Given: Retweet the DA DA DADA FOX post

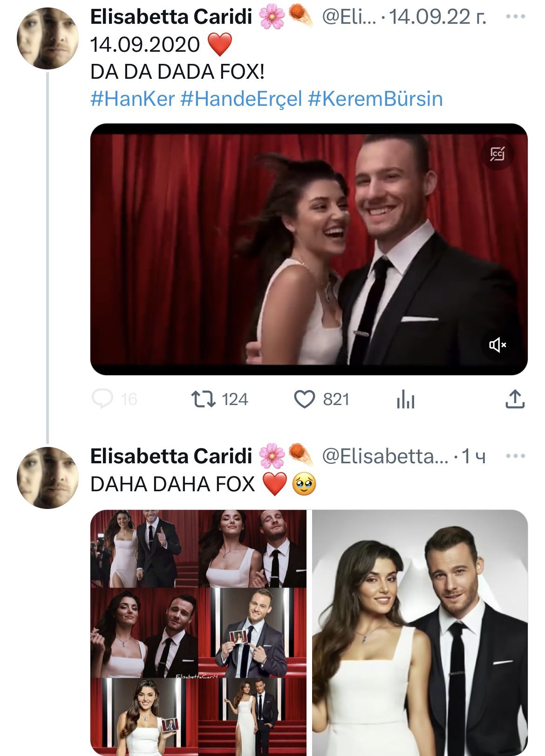Looking at the screenshot, I should (204, 399).
